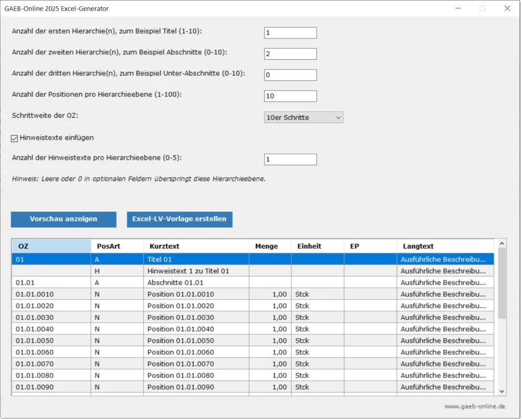This screenshot has height=420, width=522.
Task: Sort by the OZ column header
Action: 51,246
